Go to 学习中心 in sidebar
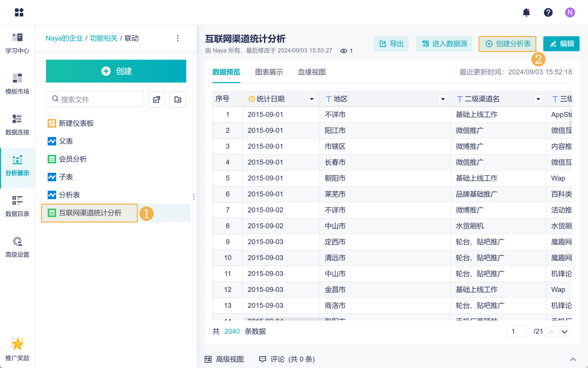Viewport: 588px width, 368px height. [x=17, y=44]
